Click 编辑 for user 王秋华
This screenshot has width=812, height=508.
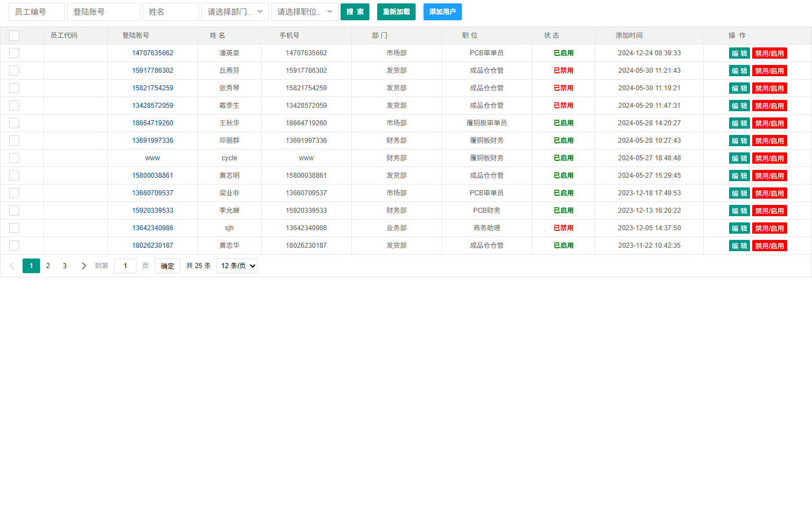(x=739, y=124)
